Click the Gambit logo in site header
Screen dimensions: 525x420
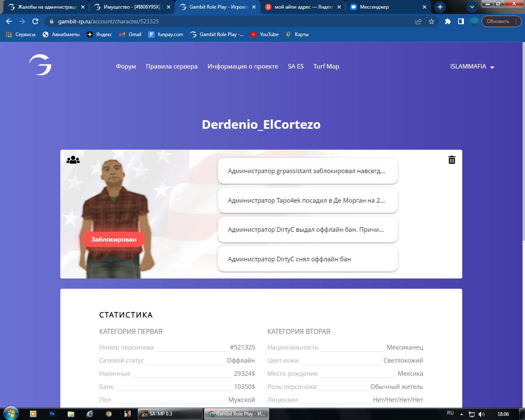pos(40,65)
